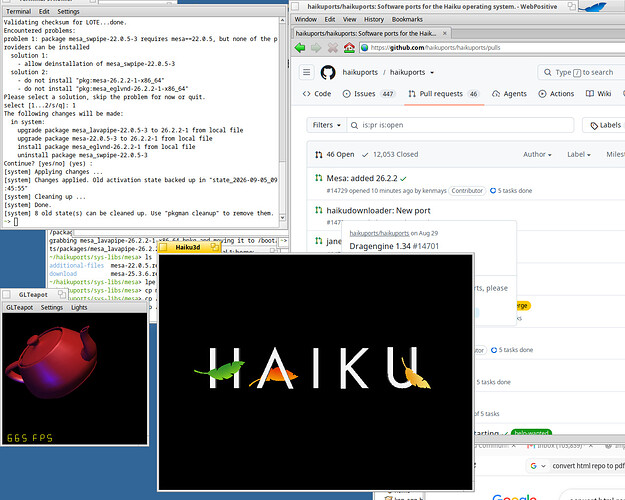Viewport: 625px width, 500px height.
Task: Open the GLTeapot menu
Action: point(20,307)
